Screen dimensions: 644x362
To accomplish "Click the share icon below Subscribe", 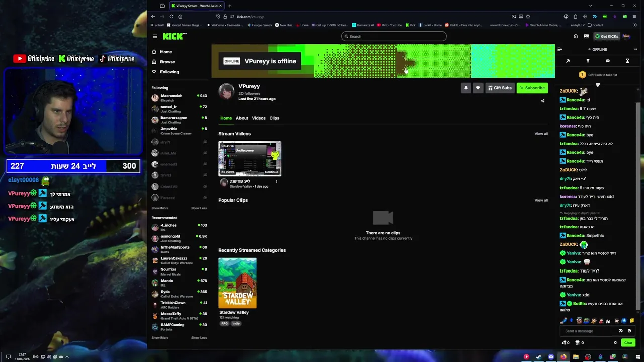I will (542, 101).
